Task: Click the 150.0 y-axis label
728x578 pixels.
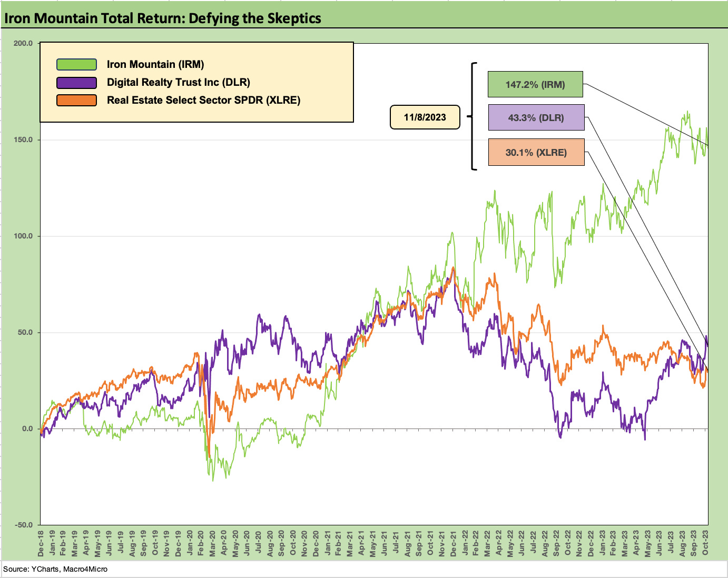Action: (23, 139)
